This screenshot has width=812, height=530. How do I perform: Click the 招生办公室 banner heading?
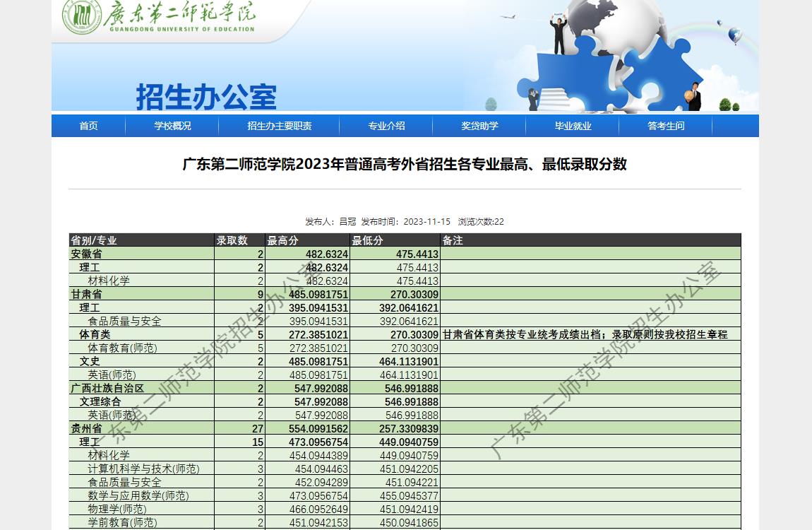click(x=206, y=97)
